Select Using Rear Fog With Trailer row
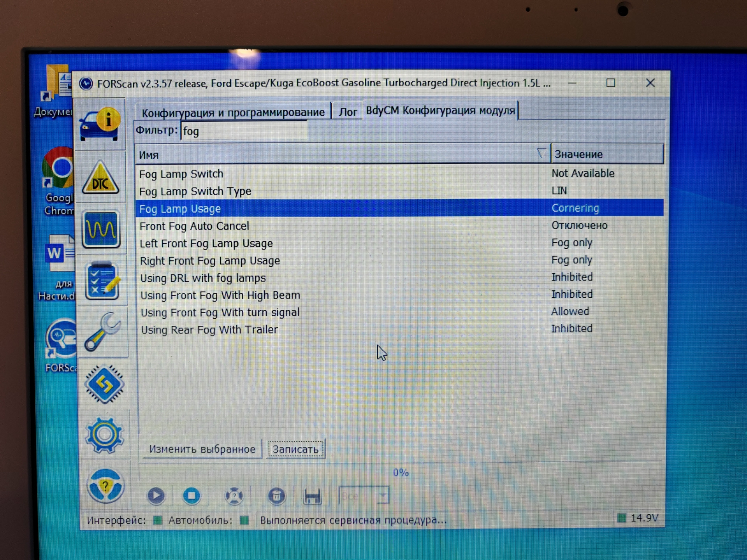 399,329
